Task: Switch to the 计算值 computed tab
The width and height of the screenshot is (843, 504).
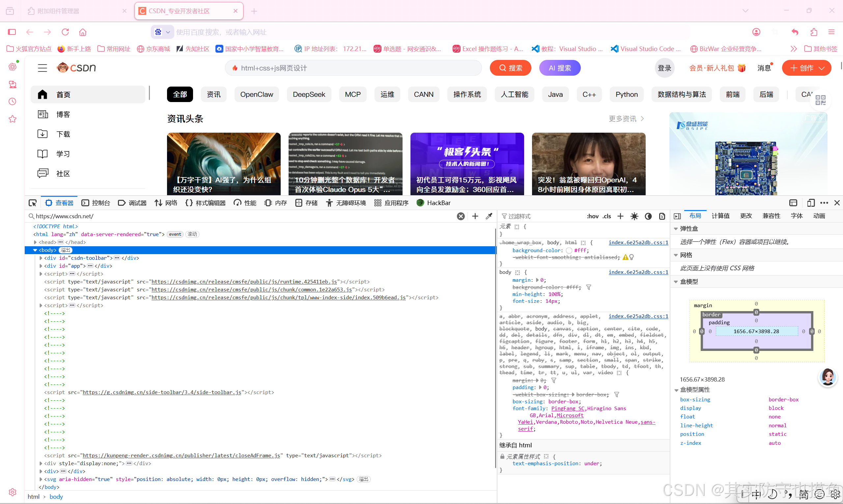Action: click(720, 216)
